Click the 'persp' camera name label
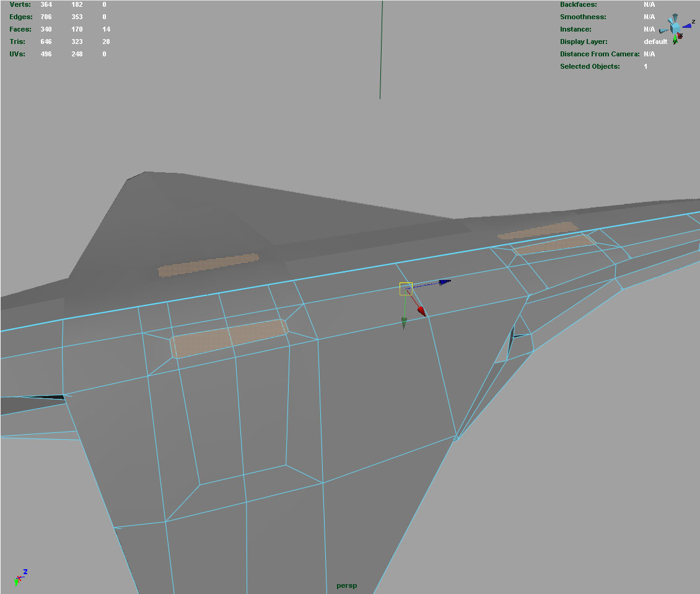The image size is (700, 594). (346, 585)
